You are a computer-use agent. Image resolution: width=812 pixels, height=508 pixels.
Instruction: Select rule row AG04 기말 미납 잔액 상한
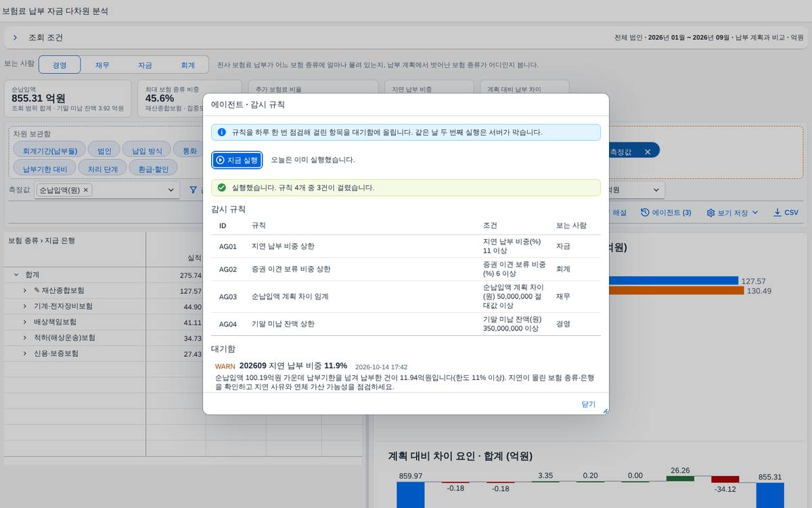[x=406, y=324]
